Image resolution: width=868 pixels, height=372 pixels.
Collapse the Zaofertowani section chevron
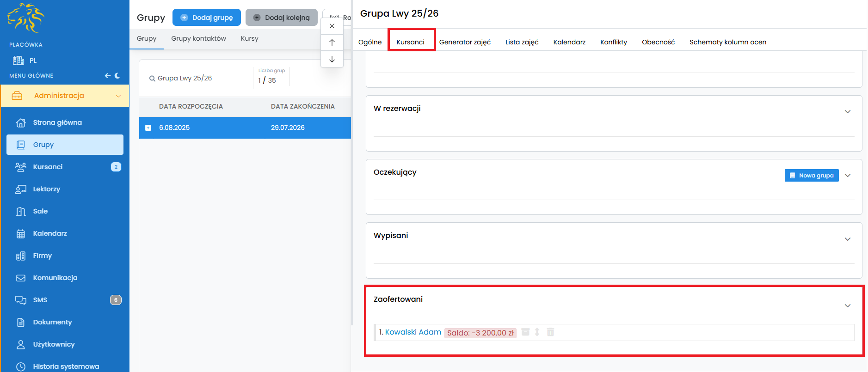[x=847, y=305]
